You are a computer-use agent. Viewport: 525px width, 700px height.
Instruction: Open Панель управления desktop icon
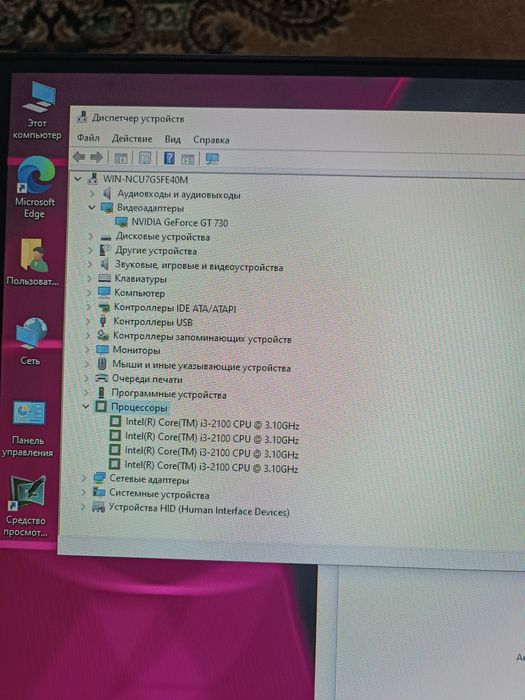28,429
